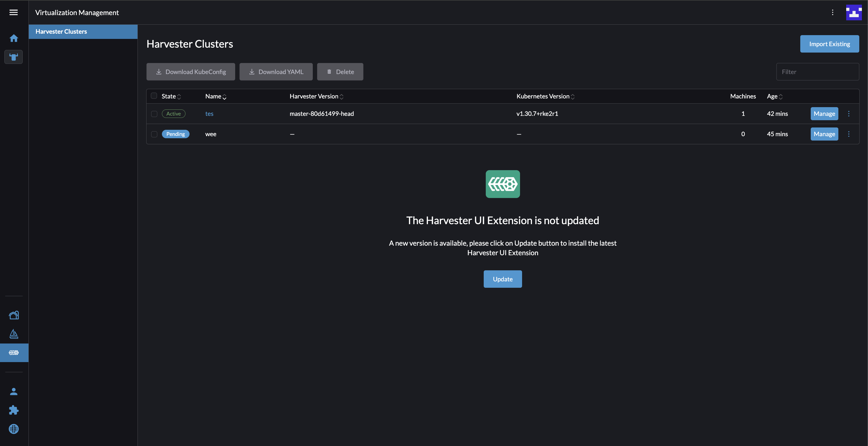Open the top-right three-dot overflow menu
Image resolution: width=868 pixels, height=446 pixels.
(833, 12)
